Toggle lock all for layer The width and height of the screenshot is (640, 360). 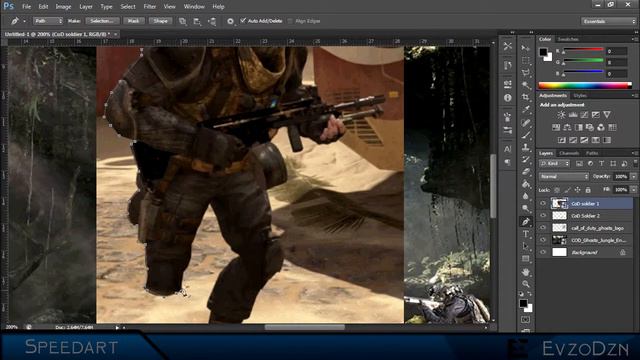588,190
